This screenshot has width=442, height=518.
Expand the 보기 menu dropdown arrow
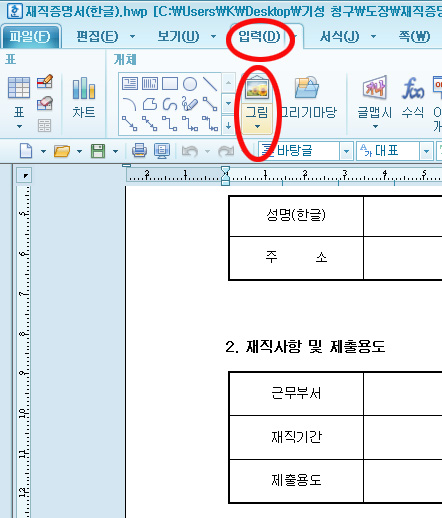pyautogui.click(x=213, y=36)
